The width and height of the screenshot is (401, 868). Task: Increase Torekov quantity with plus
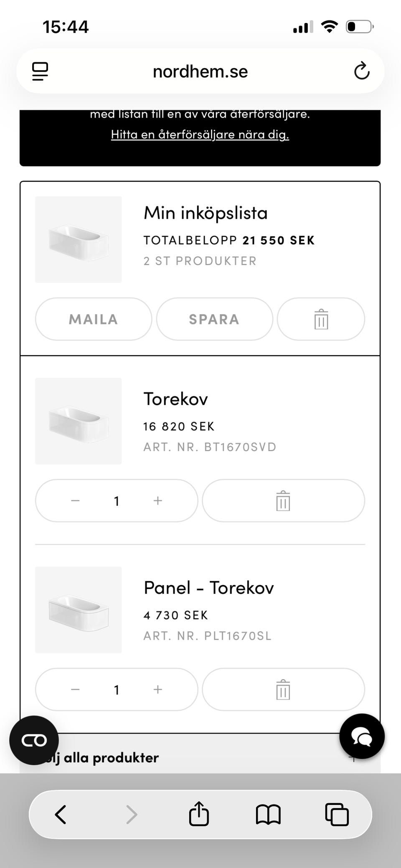click(158, 500)
